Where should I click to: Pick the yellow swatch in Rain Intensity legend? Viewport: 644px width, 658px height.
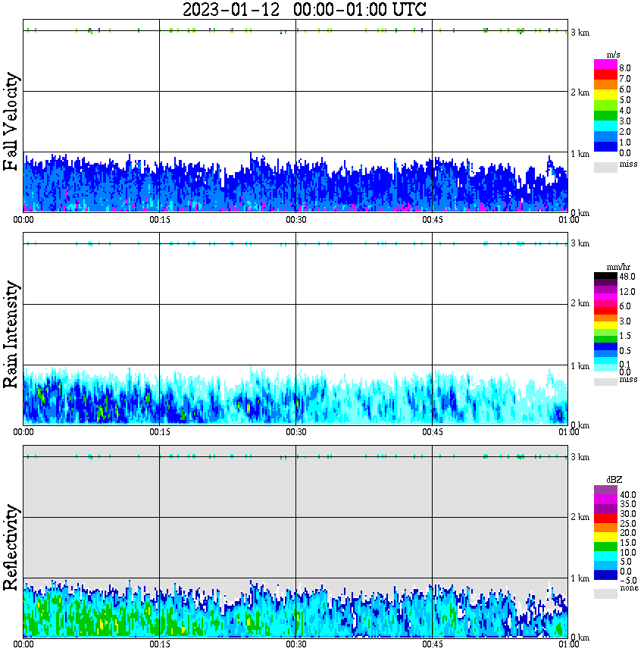click(x=605, y=325)
